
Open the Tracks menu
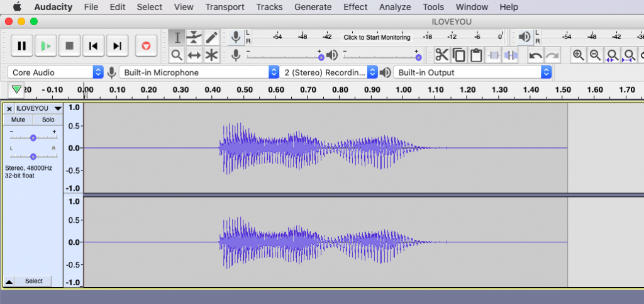tap(269, 7)
